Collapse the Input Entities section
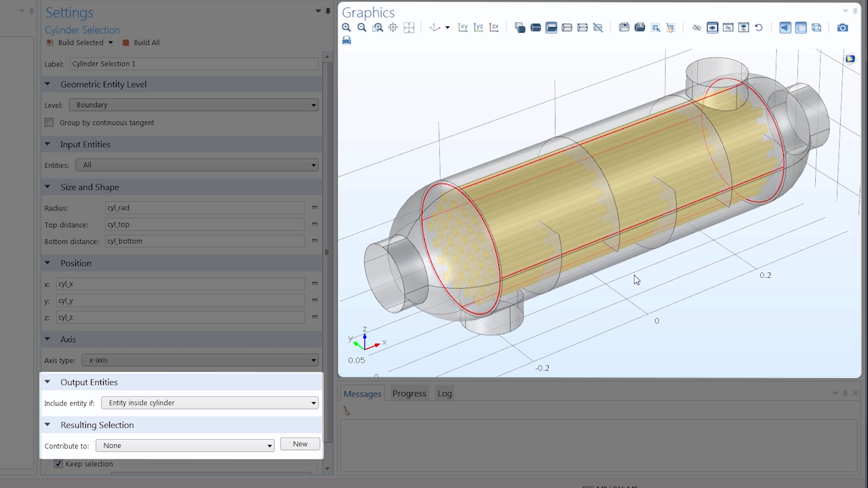 [47, 144]
